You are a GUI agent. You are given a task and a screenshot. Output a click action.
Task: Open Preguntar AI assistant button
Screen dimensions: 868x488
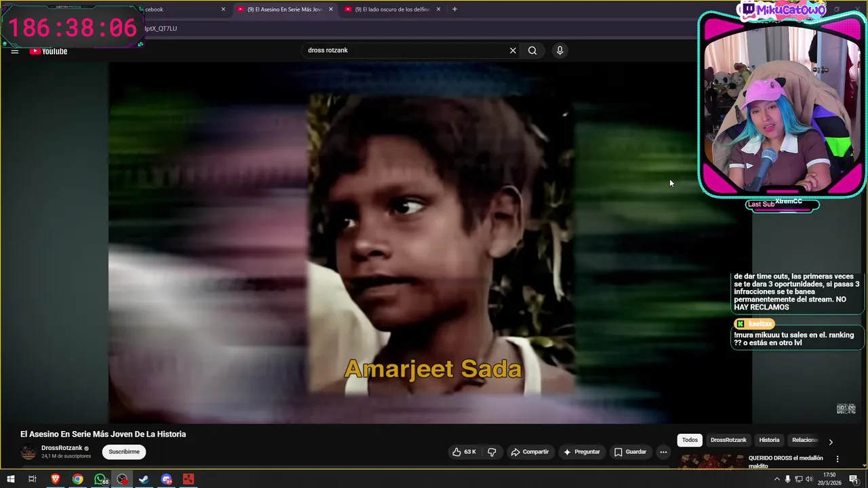[581, 452]
